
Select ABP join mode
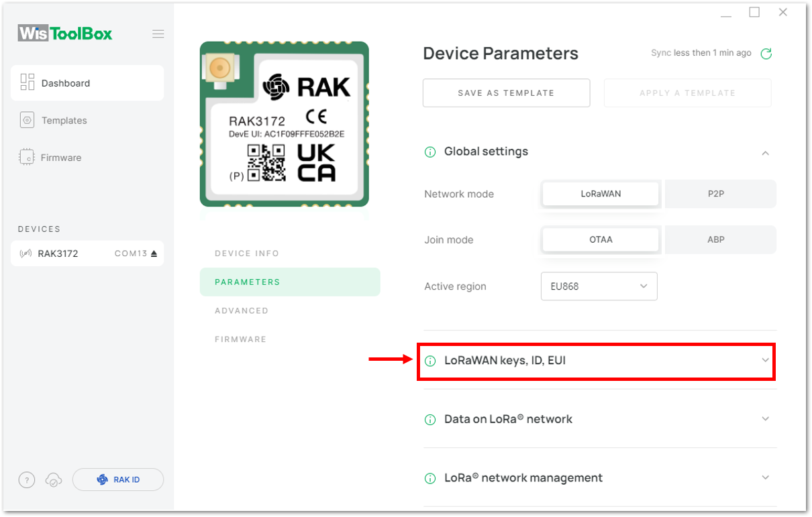click(716, 239)
